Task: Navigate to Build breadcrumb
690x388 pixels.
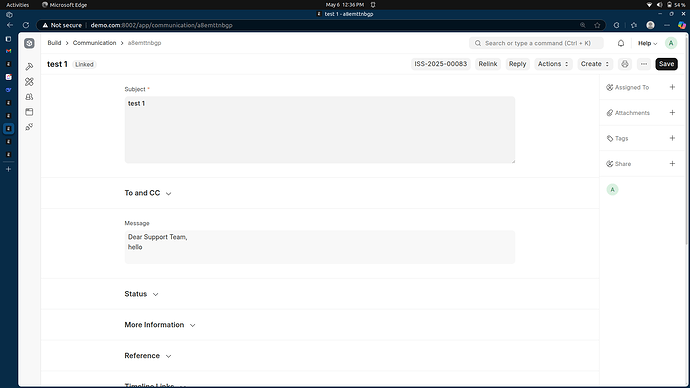Action: [54, 43]
